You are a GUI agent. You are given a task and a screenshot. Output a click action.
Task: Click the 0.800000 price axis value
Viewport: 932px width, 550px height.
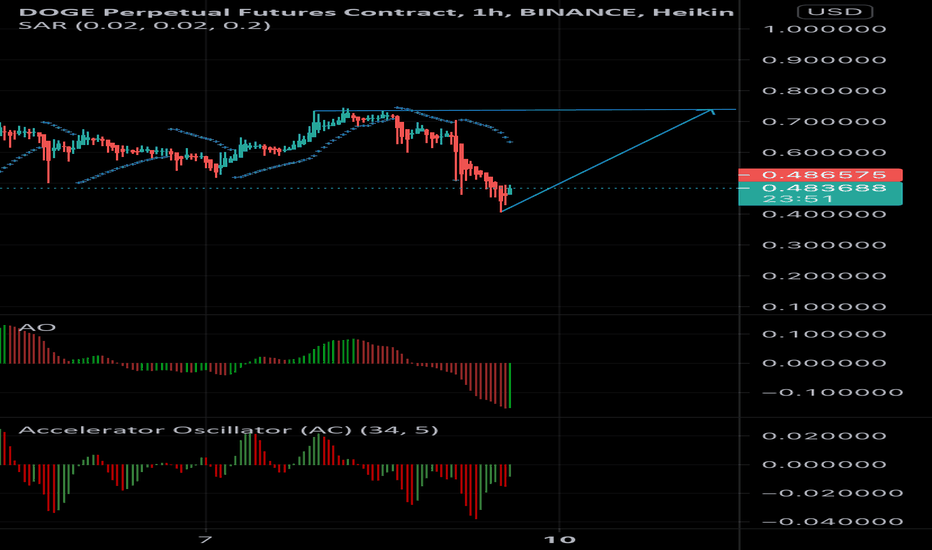(824, 91)
